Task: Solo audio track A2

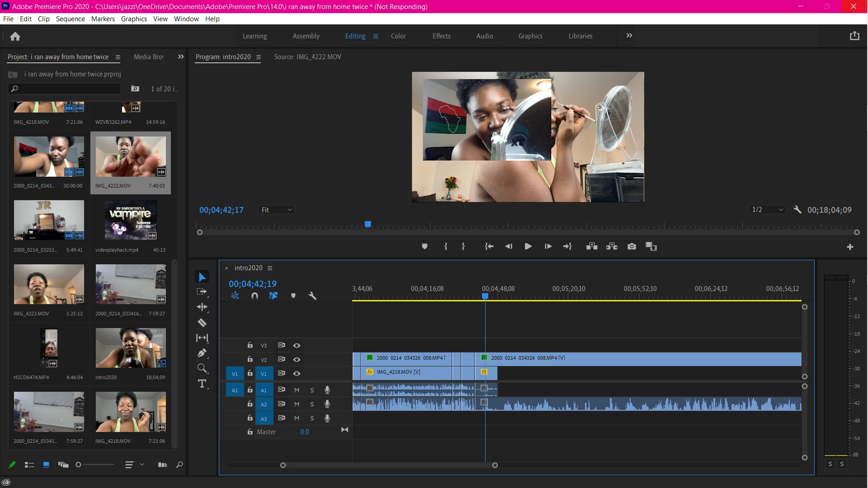Action: pyautogui.click(x=312, y=404)
